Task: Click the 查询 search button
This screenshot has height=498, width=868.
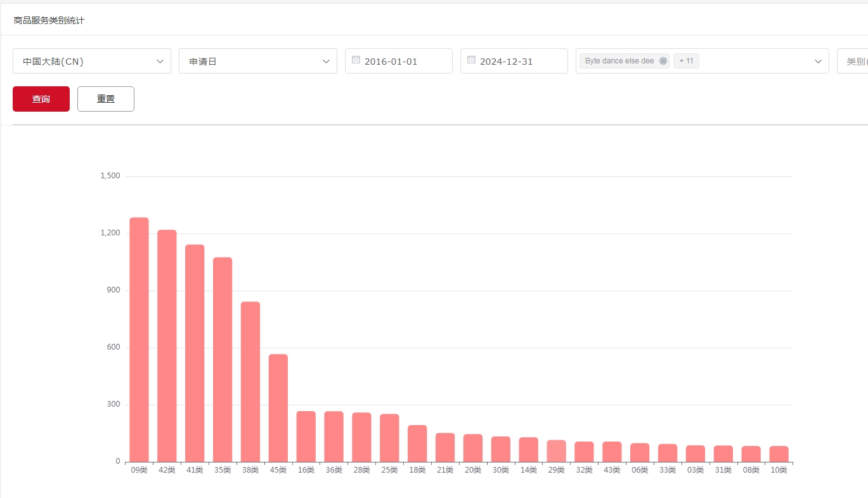Action: pos(41,99)
